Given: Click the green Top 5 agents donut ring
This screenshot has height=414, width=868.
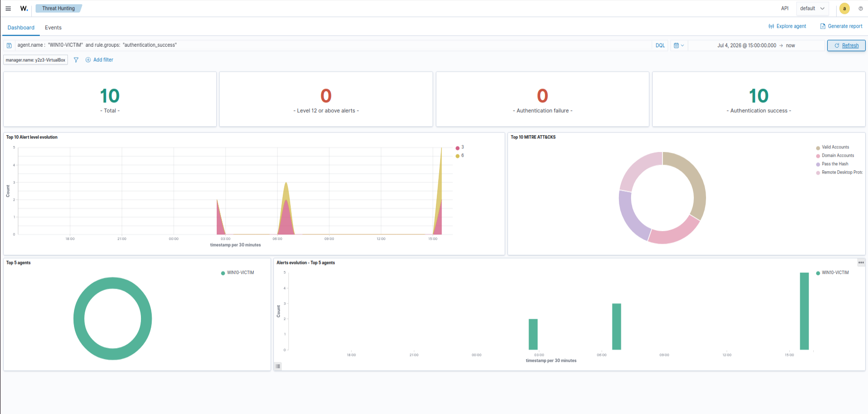Looking at the screenshot, I should 79,319.
